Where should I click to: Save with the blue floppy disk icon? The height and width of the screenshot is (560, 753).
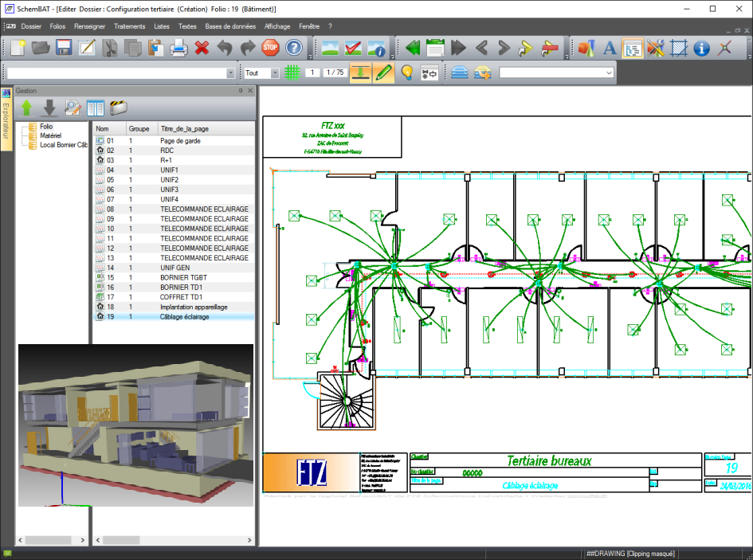click(x=64, y=48)
